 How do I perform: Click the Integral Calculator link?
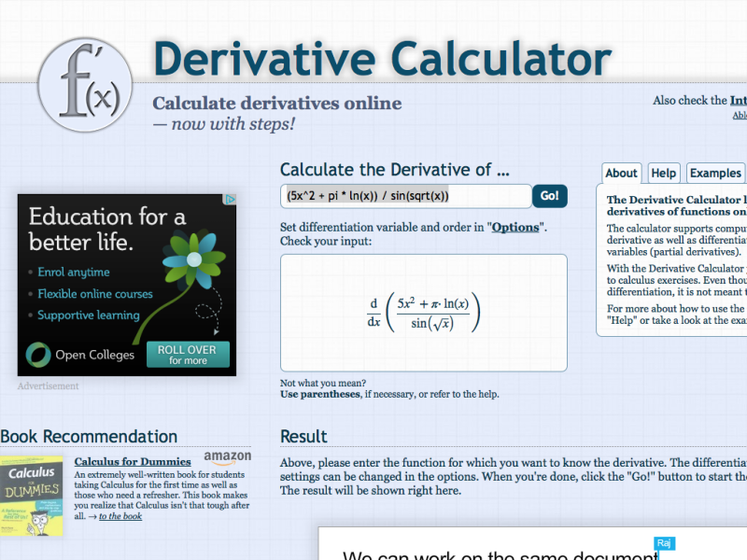737,100
